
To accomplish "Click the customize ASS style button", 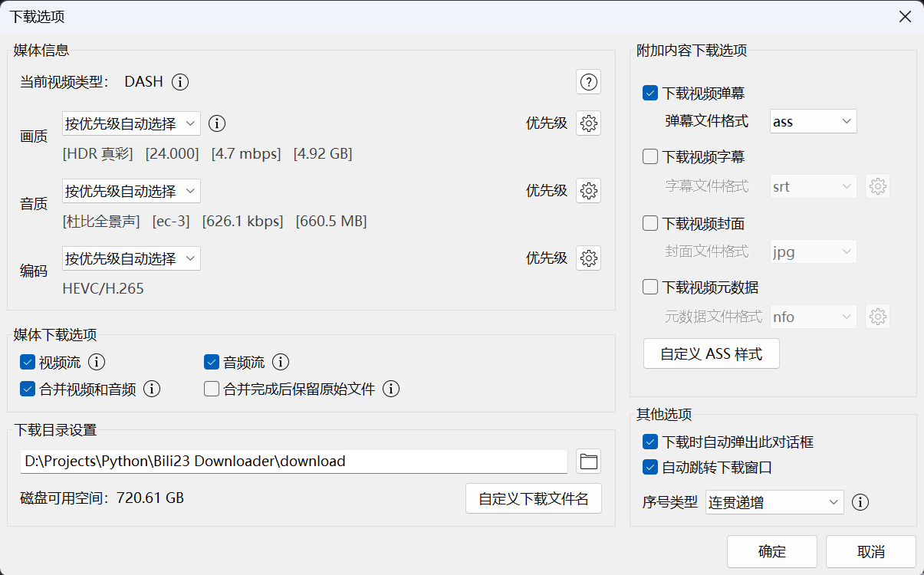I will [711, 354].
